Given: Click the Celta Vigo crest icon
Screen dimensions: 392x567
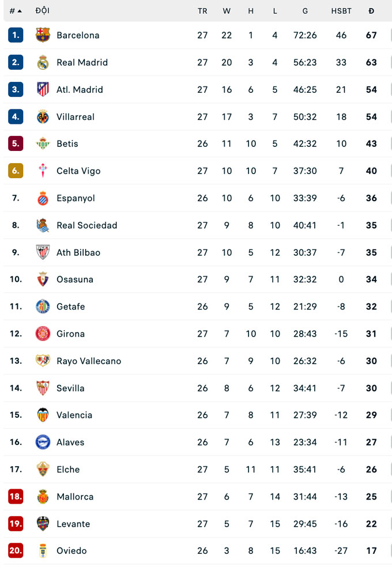Looking at the screenshot, I should tap(43, 171).
